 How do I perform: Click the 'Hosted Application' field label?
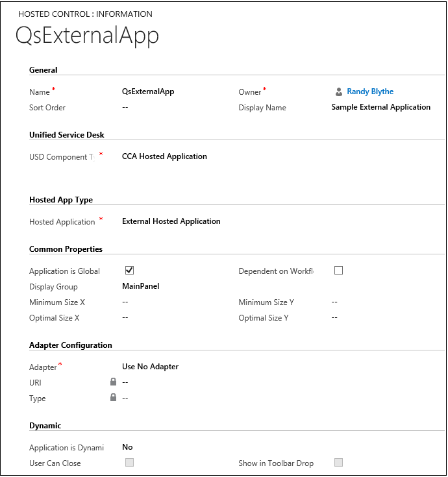(62, 222)
